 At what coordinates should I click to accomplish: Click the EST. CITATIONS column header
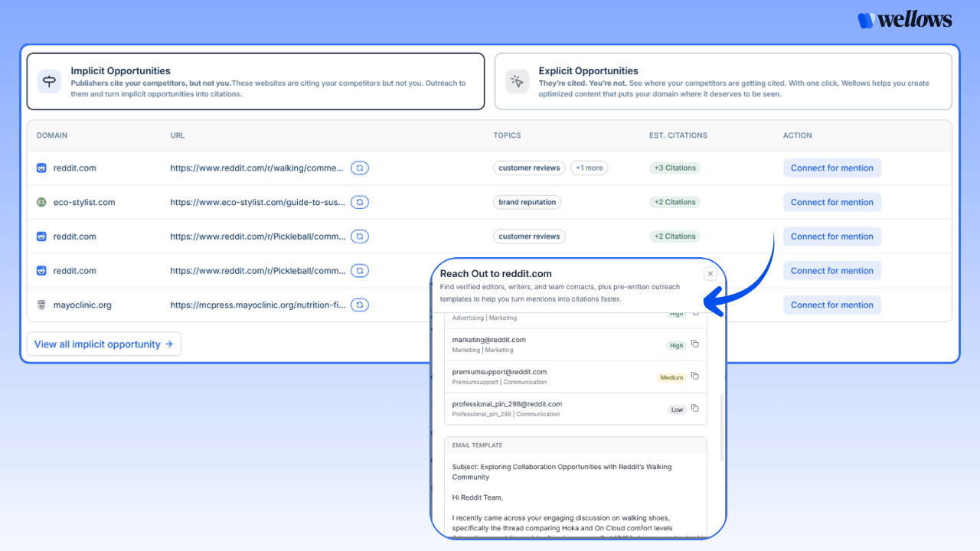678,135
